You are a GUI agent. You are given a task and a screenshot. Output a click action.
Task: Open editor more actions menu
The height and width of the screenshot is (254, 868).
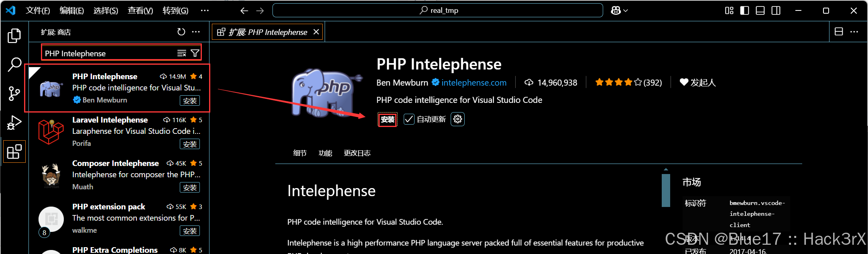(854, 31)
